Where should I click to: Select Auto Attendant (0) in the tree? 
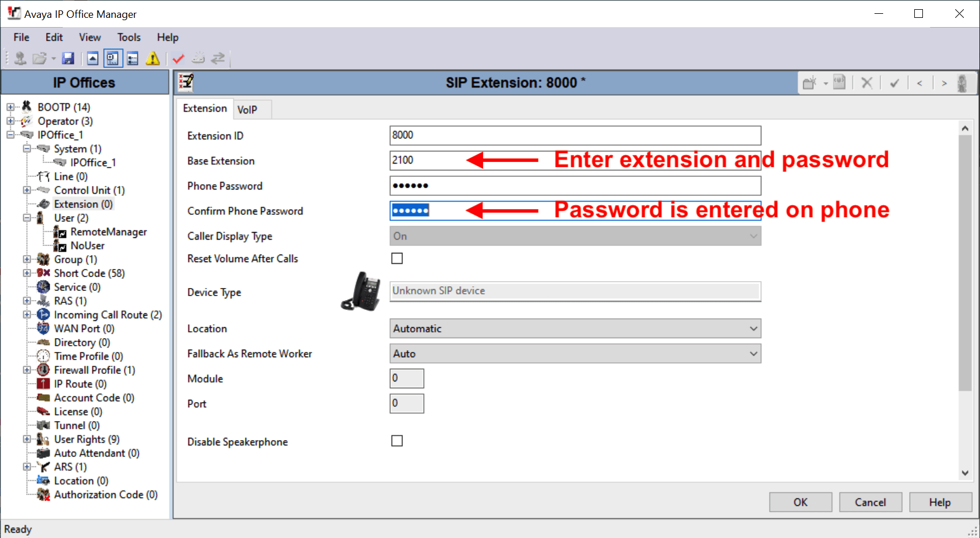[97, 453]
